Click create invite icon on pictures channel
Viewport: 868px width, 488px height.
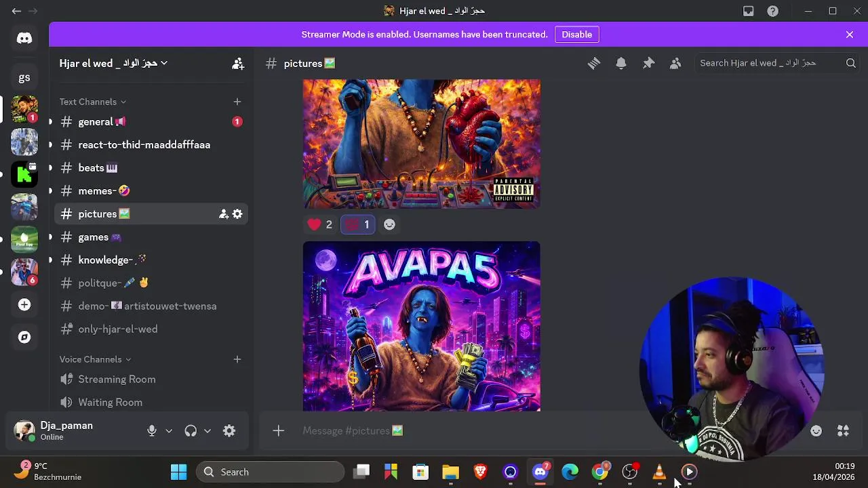pos(224,214)
